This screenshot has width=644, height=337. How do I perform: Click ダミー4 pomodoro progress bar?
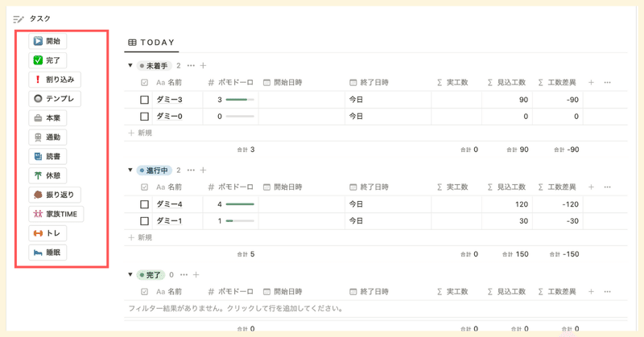[x=240, y=204]
